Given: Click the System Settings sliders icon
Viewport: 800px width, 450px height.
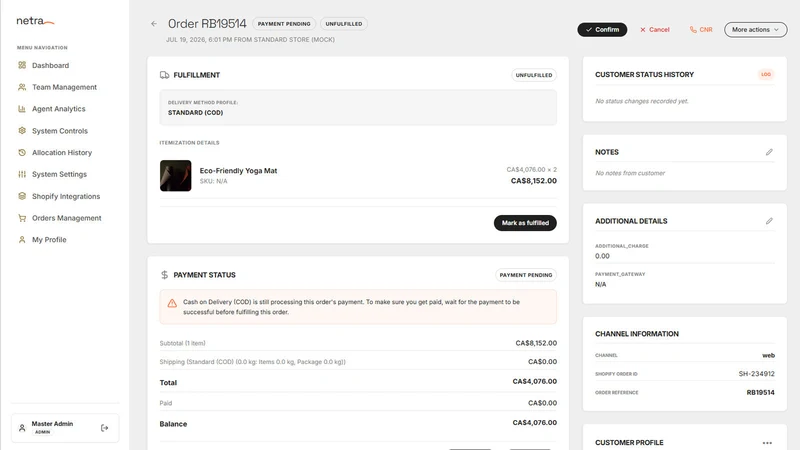Looking at the screenshot, I should click(x=22, y=174).
